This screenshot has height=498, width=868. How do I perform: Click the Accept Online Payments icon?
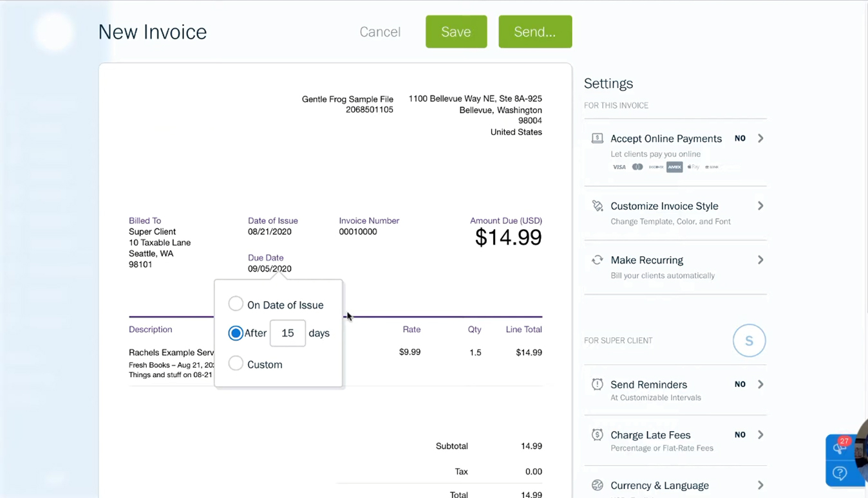[597, 138]
